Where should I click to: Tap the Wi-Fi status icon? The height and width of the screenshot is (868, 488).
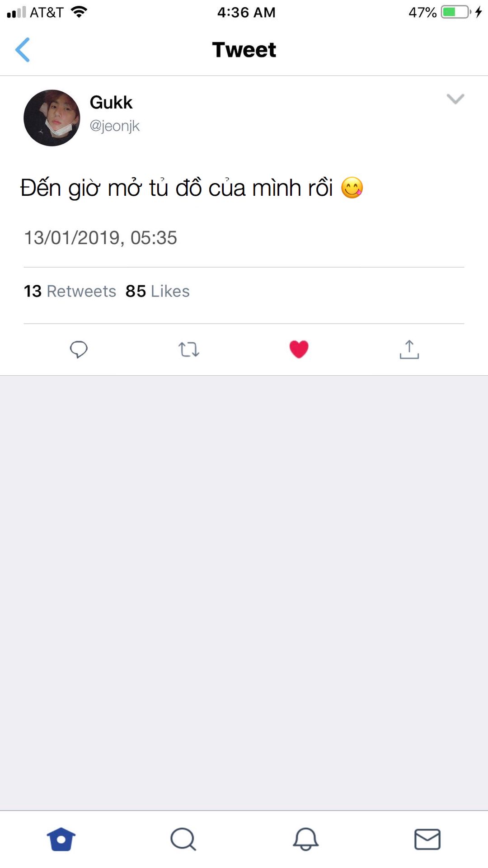coord(79,12)
